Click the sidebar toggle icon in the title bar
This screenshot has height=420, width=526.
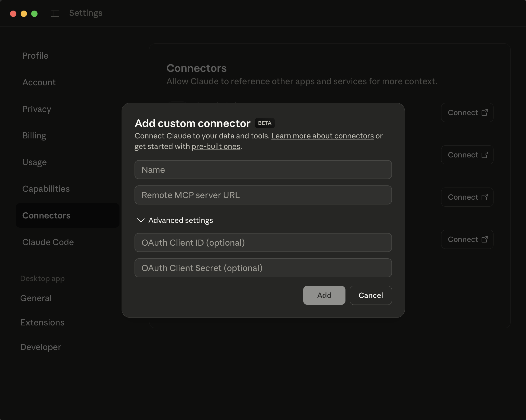pyautogui.click(x=56, y=13)
